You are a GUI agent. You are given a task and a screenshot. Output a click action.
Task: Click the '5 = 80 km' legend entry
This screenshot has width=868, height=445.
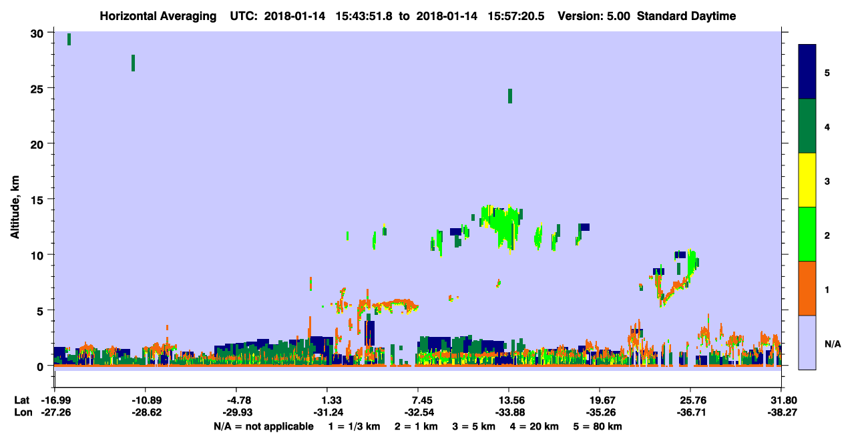pos(598,426)
